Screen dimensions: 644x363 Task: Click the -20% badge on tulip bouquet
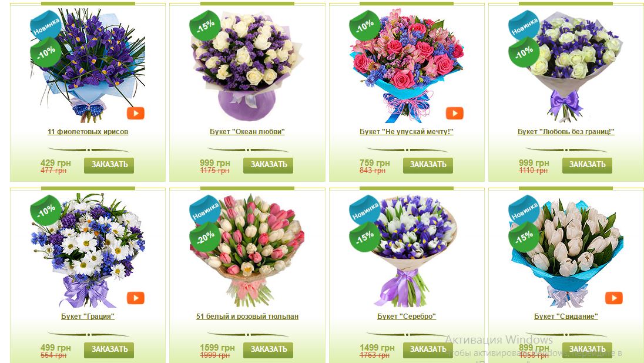(x=205, y=237)
